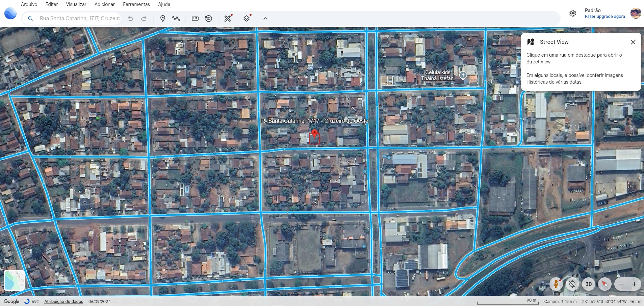Viewport: 644px width, 306px height.
Task: Open the Arquivo menu
Action: [x=29, y=4]
